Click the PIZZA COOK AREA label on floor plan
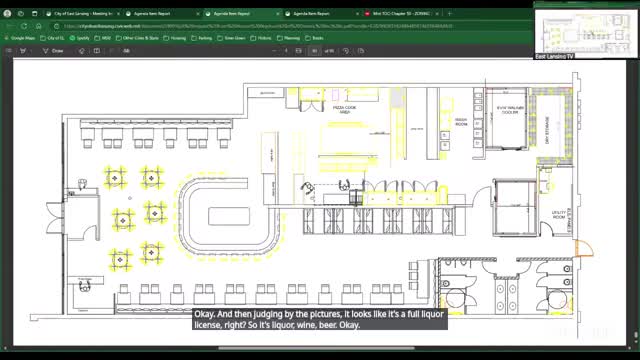640x360 pixels. point(344,109)
